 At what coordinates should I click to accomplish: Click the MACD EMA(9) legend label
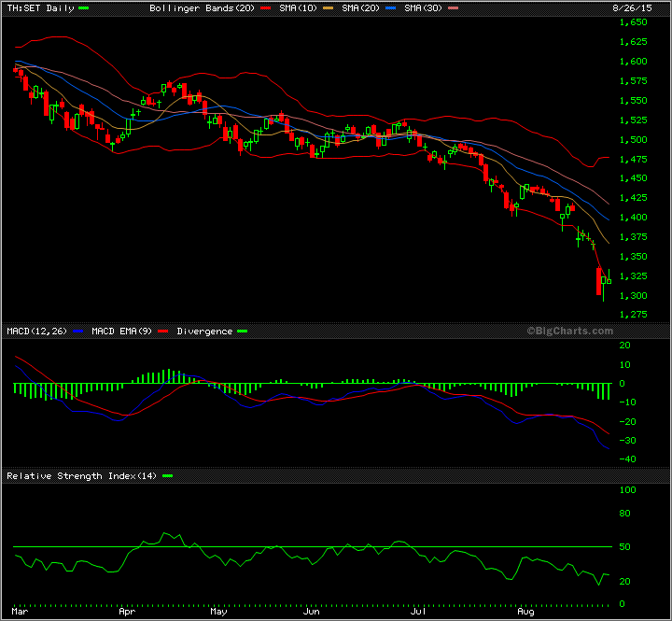(121, 332)
